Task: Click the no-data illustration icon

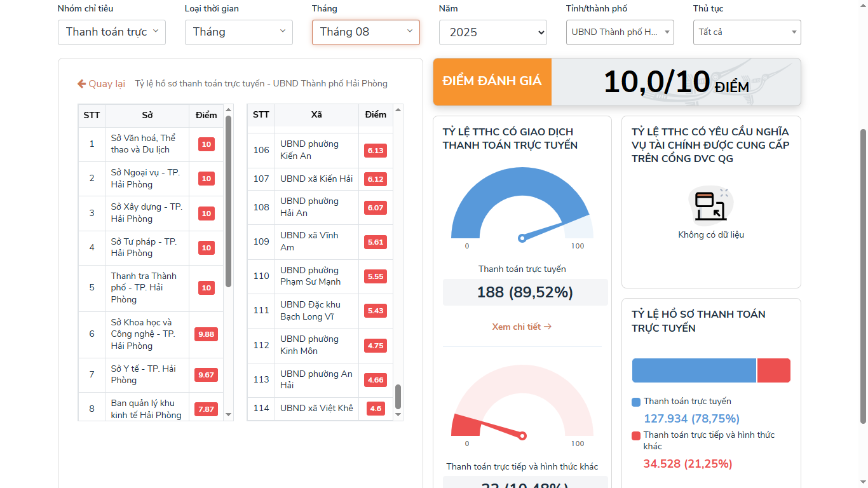Action: (710, 205)
